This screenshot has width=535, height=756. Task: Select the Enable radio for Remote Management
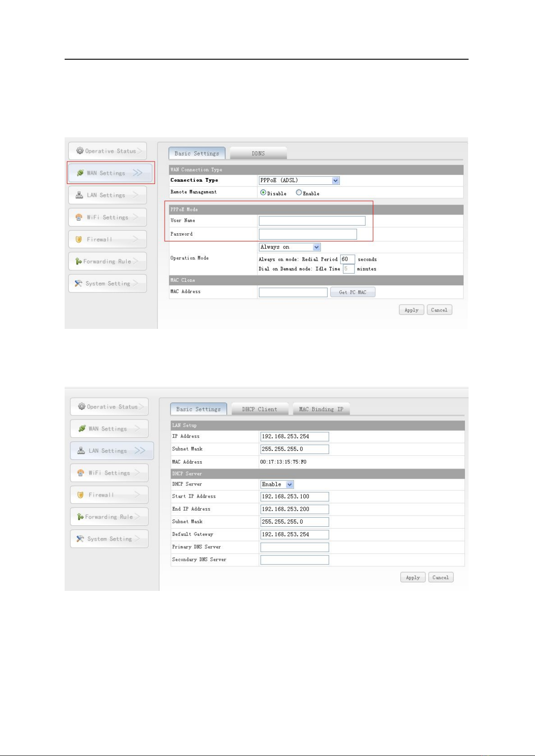pos(299,192)
